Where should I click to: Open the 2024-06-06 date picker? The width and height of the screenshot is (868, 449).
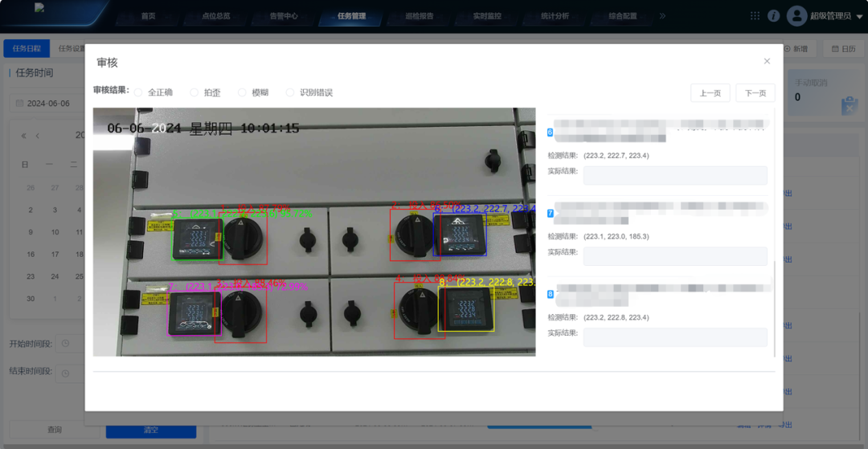(48, 104)
